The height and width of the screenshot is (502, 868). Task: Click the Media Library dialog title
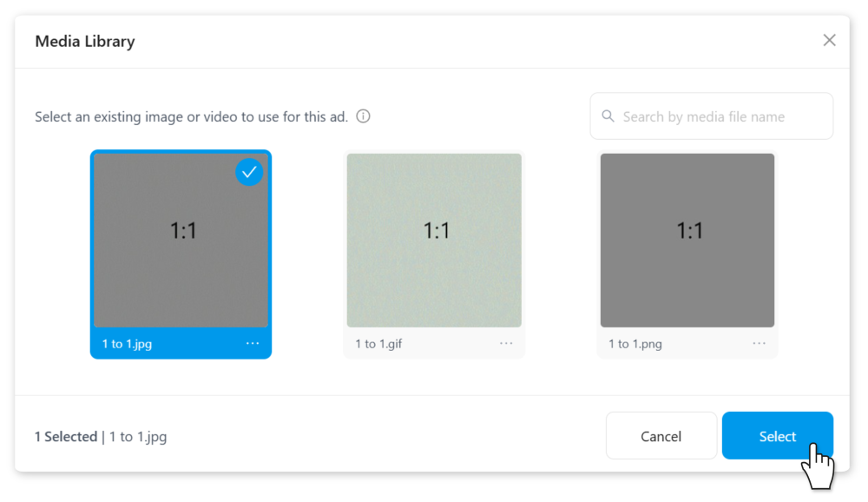point(85,41)
